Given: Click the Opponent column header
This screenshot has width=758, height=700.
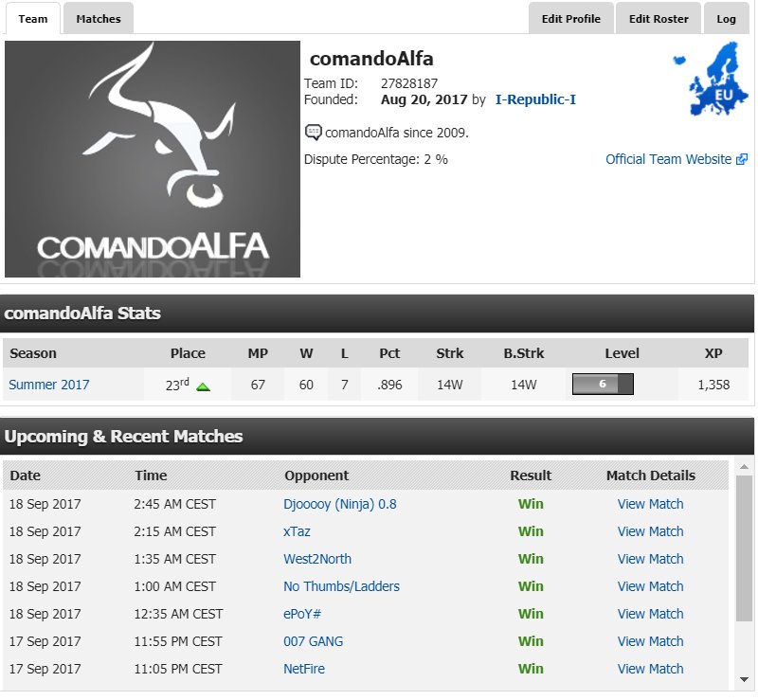Looking at the screenshot, I should tap(316, 476).
